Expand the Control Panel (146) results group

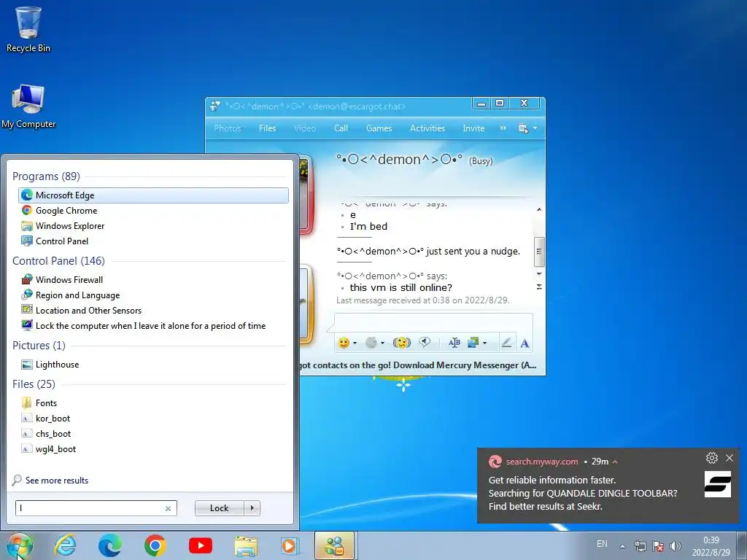tap(58, 261)
